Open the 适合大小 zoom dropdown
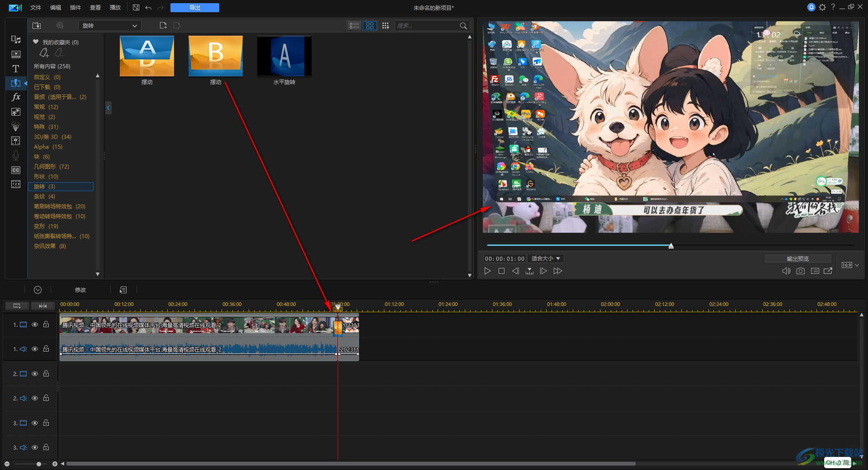This screenshot has width=868, height=470. [x=546, y=258]
